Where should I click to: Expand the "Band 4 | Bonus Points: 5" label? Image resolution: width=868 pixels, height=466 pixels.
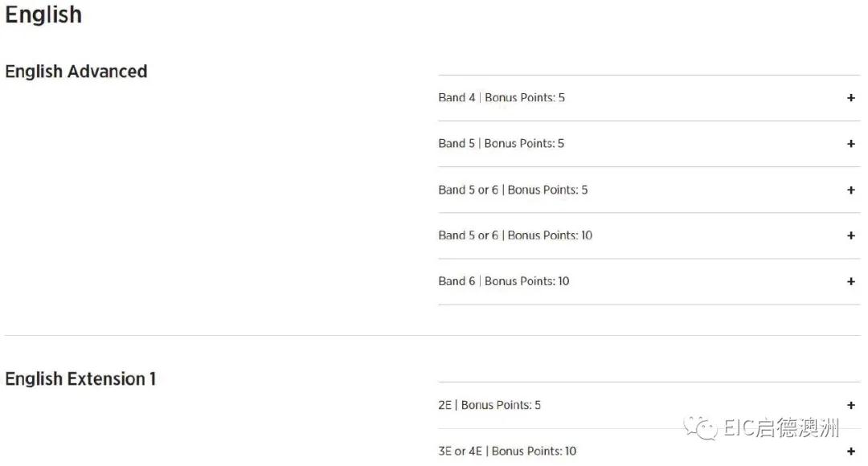click(x=502, y=98)
